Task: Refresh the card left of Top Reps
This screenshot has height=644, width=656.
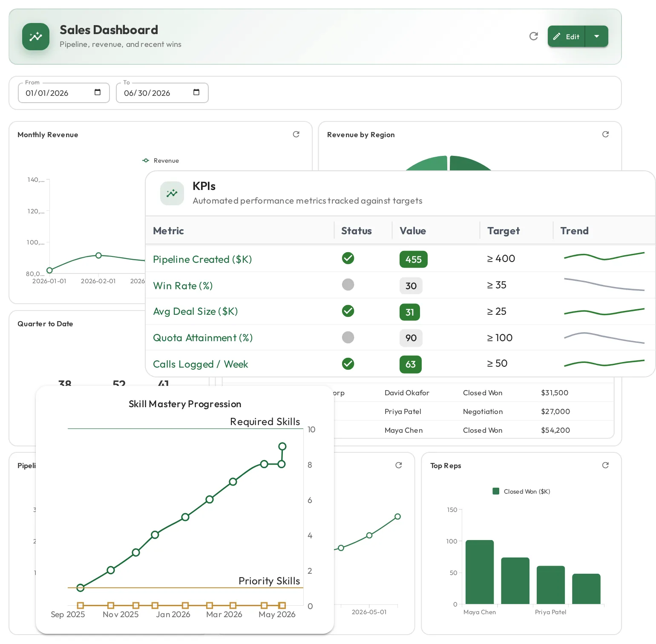Action: coord(399,465)
